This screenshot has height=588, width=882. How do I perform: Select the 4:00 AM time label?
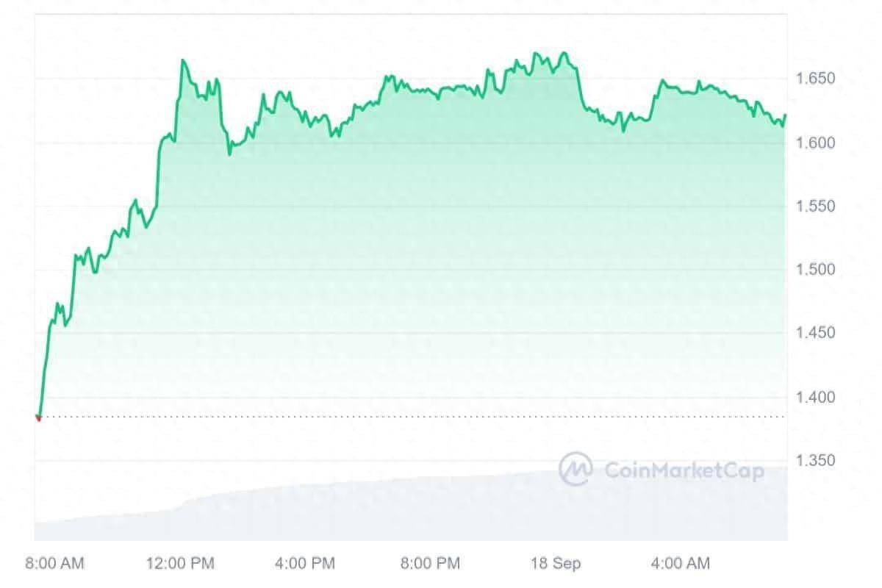tap(681, 564)
